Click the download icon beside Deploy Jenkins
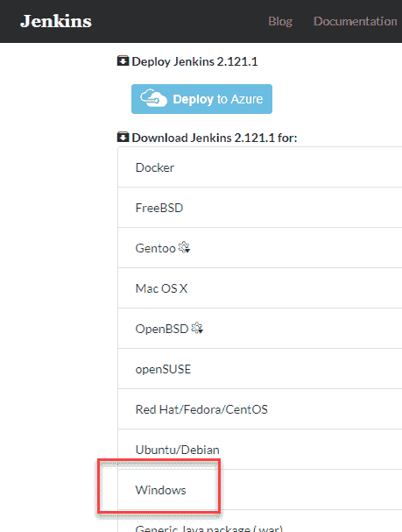 123,61
